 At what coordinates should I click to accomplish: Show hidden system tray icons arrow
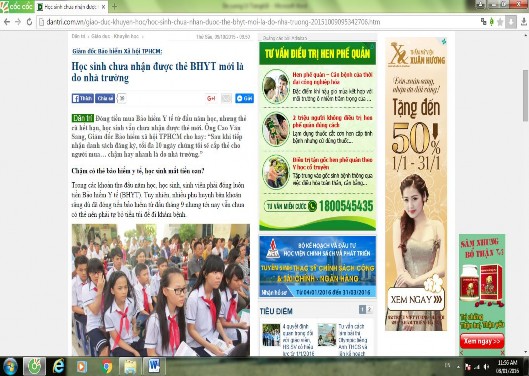[458, 367]
